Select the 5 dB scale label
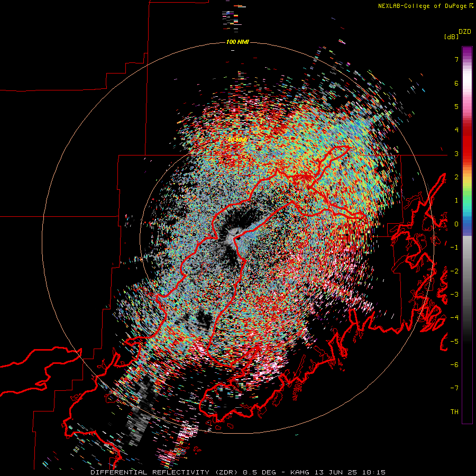Viewport: 476px width, 476px height. click(456, 106)
